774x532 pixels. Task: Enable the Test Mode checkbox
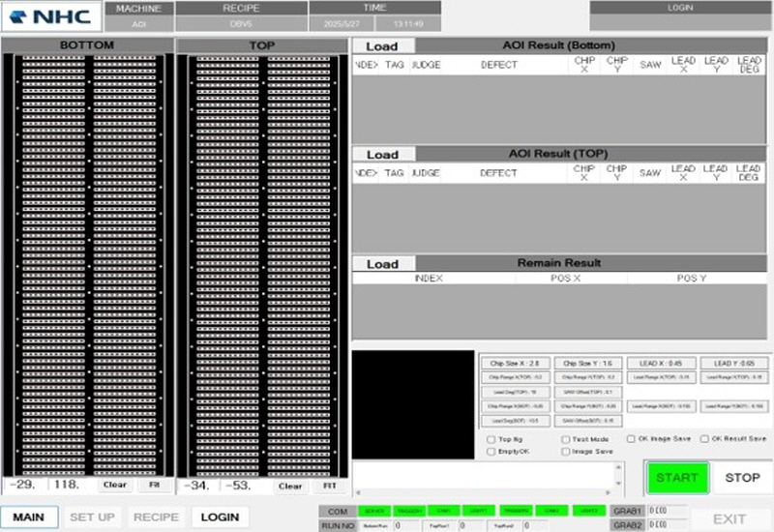(x=565, y=439)
